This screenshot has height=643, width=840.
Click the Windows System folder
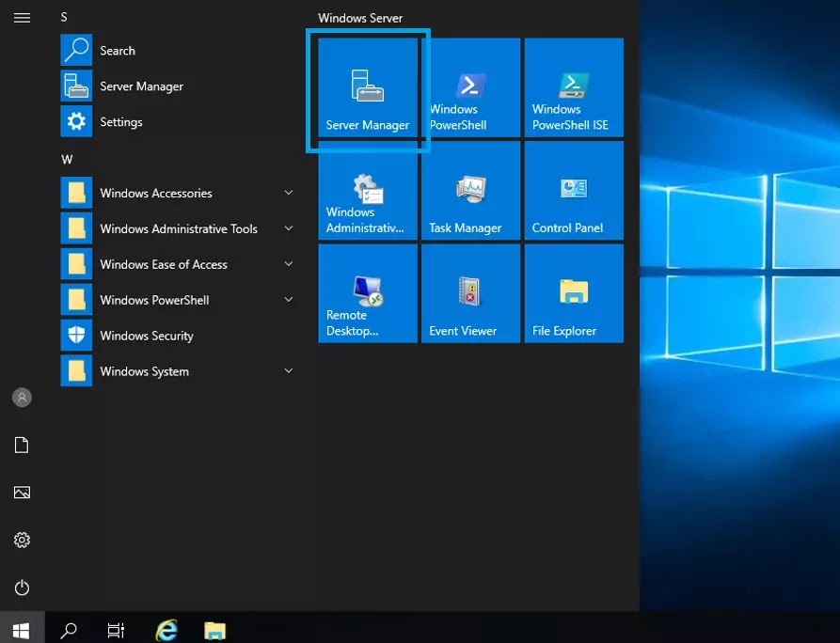[x=180, y=371]
